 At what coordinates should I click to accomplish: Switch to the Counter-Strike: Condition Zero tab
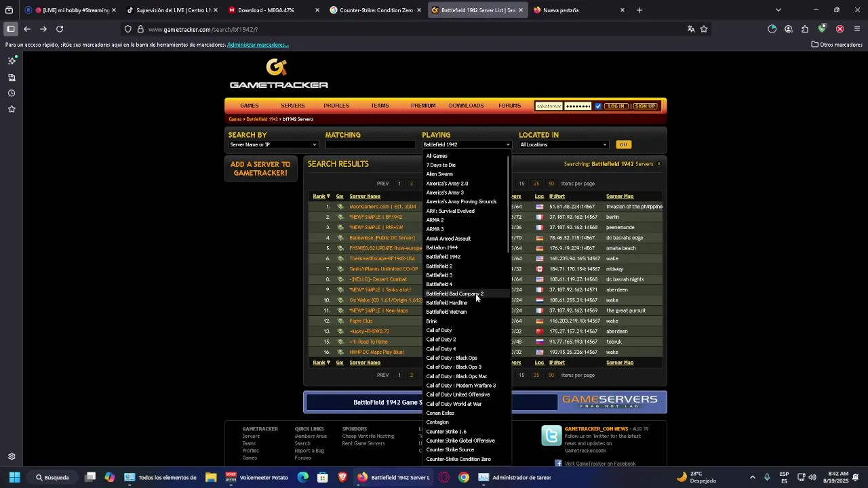click(x=376, y=10)
